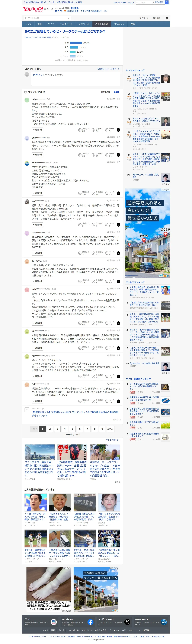Click the キーワードを入力 search field

pos(45,18)
